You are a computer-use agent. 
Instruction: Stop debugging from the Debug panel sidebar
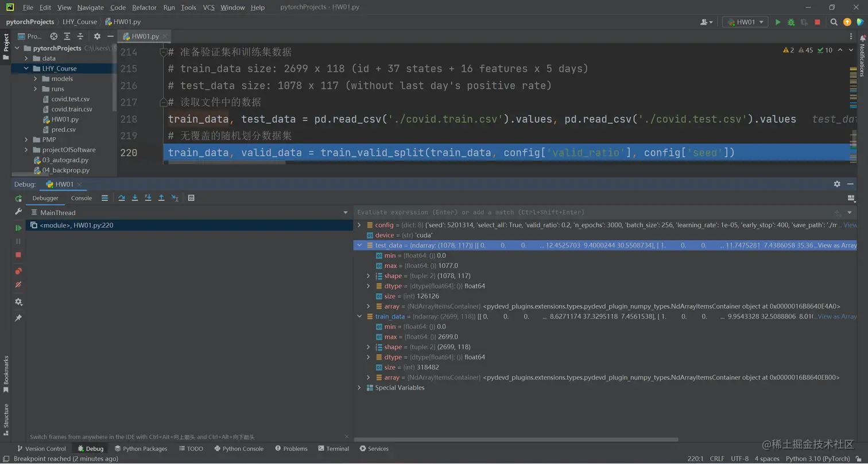coord(18,255)
